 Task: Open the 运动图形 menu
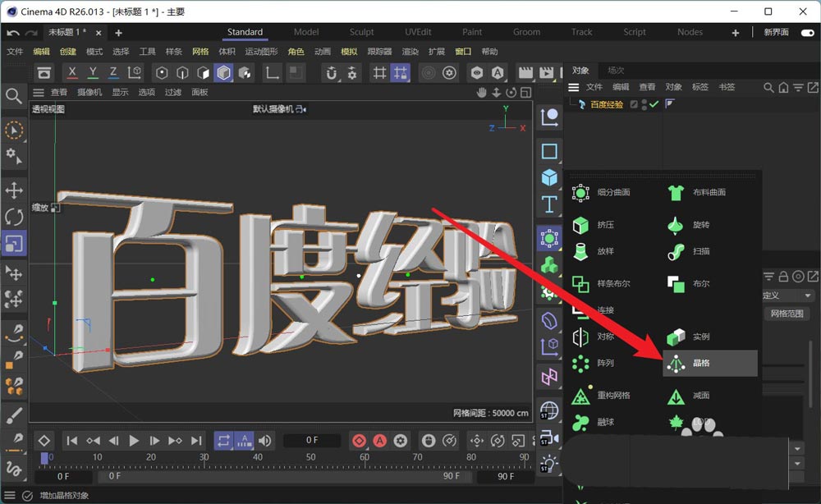[x=261, y=51]
